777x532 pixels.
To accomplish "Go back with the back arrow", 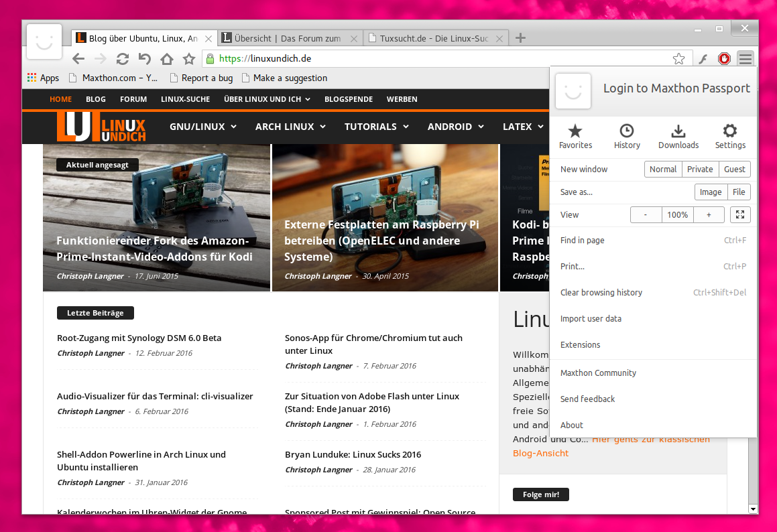I will click(x=78, y=59).
